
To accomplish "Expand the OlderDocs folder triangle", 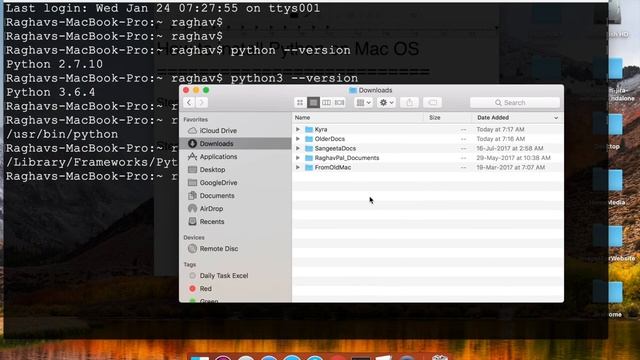I will pyautogui.click(x=298, y=139).
